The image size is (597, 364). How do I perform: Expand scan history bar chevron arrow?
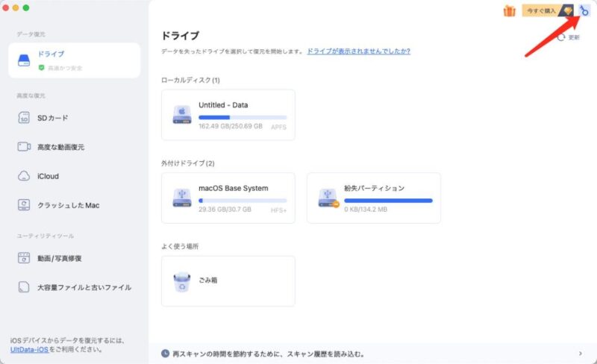point(580,354)
